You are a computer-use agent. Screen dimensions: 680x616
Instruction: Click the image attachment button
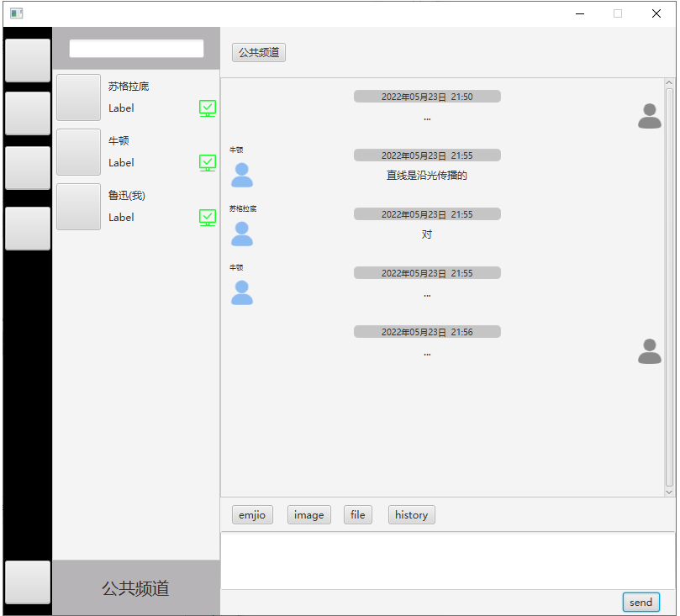308,514
